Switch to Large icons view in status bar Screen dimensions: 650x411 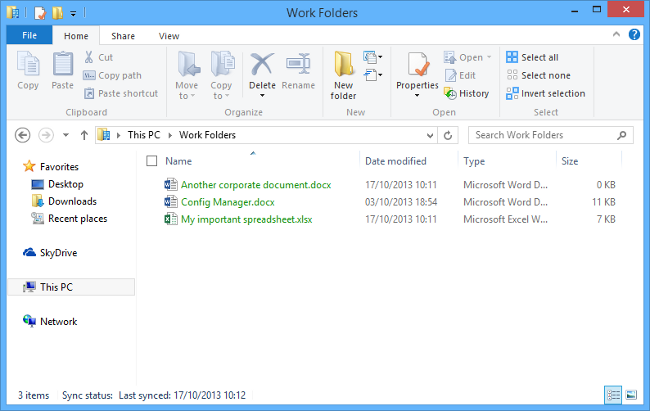[631, 395]
